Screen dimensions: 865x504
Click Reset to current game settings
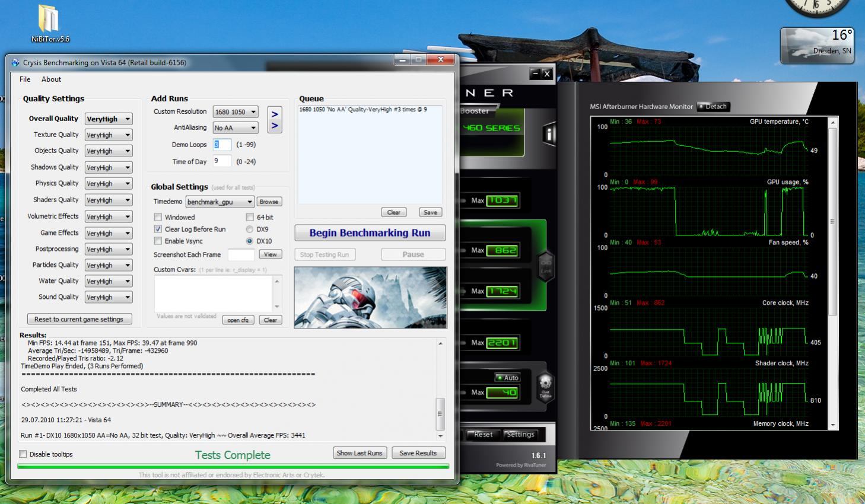coord(79,319)
